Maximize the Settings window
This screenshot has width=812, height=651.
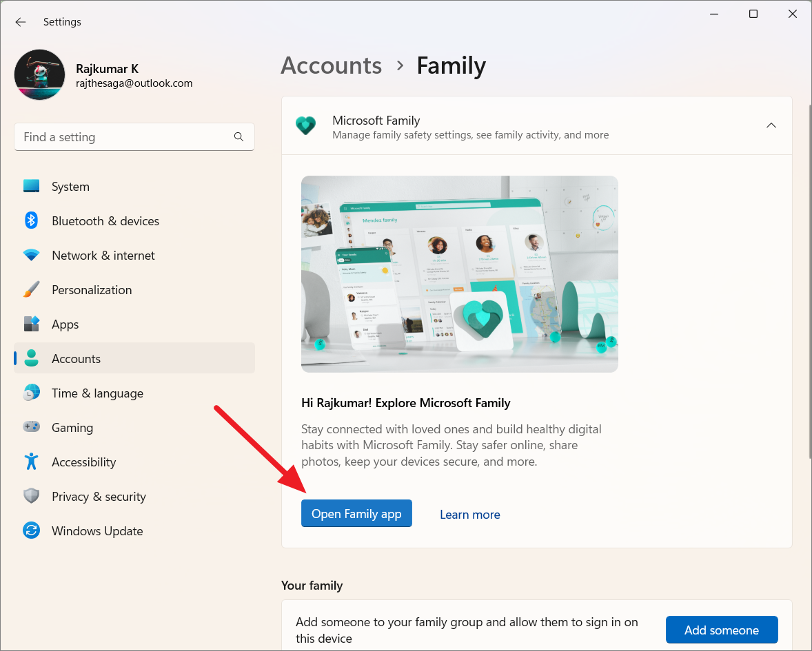tap(753, 14)
